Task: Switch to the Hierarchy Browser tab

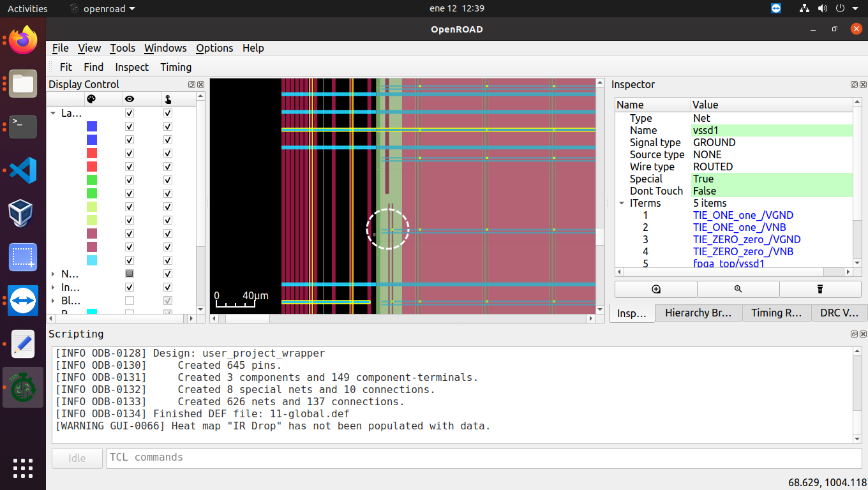Action: coord(698,313)
